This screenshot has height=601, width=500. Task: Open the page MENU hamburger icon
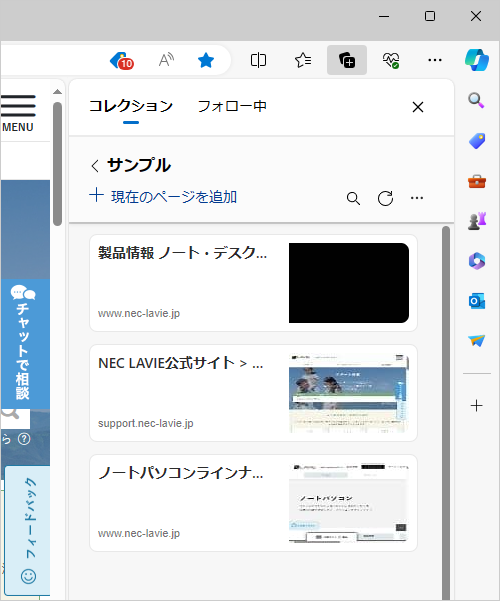click(x=18, y=113)
